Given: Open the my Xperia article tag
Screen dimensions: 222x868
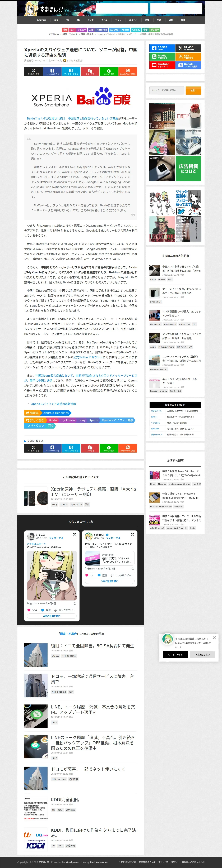Looking at the screenshot, I should 68,420.
